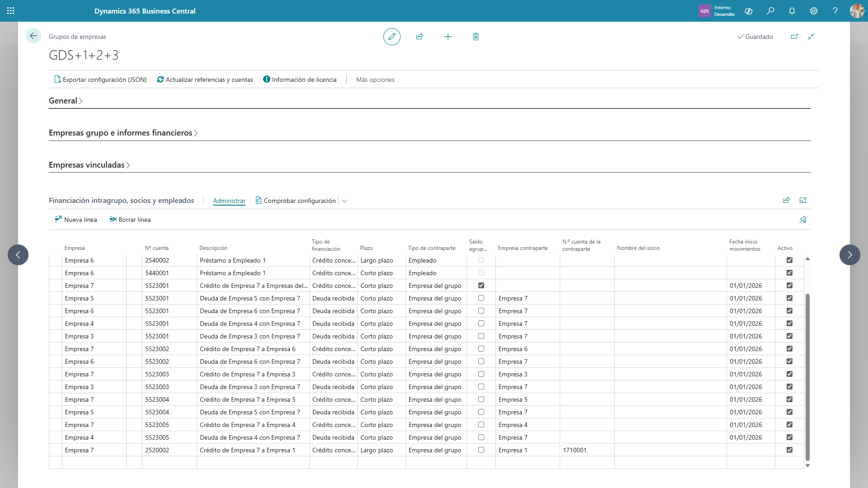Open the app launcher waffle menu
Image resolution: width=868 pixels, height=488 pixels.
11,11
